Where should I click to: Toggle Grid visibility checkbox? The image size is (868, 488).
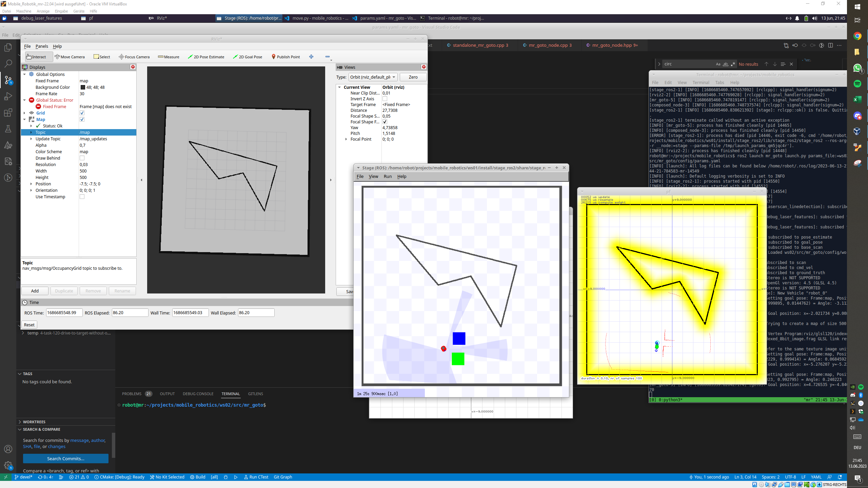coord(83,113)
